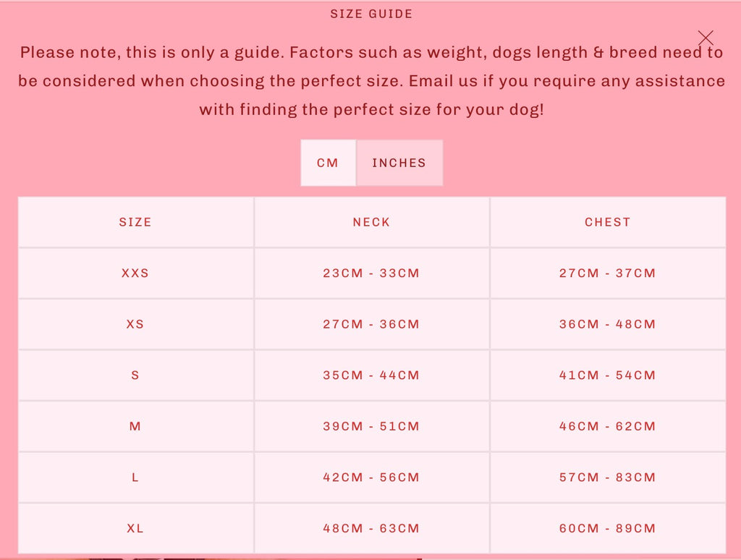Close the size guide popup

[x=706, y=38]
